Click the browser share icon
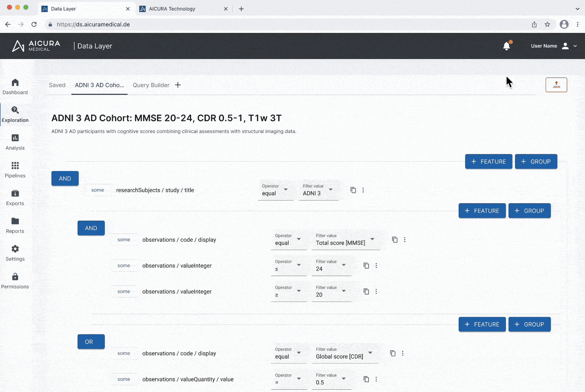Image resolution: width=585 pixels, height=392 pixels. [534, 24]
